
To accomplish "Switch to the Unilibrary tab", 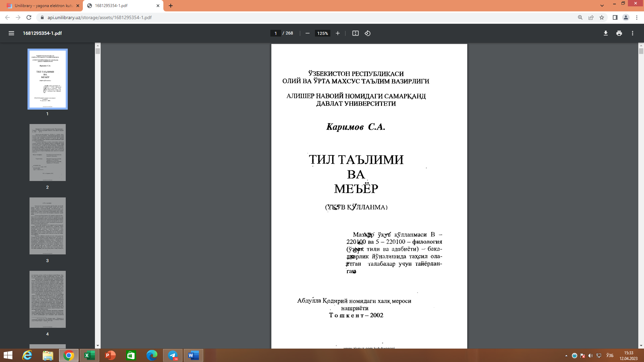I will coord(40,6).
